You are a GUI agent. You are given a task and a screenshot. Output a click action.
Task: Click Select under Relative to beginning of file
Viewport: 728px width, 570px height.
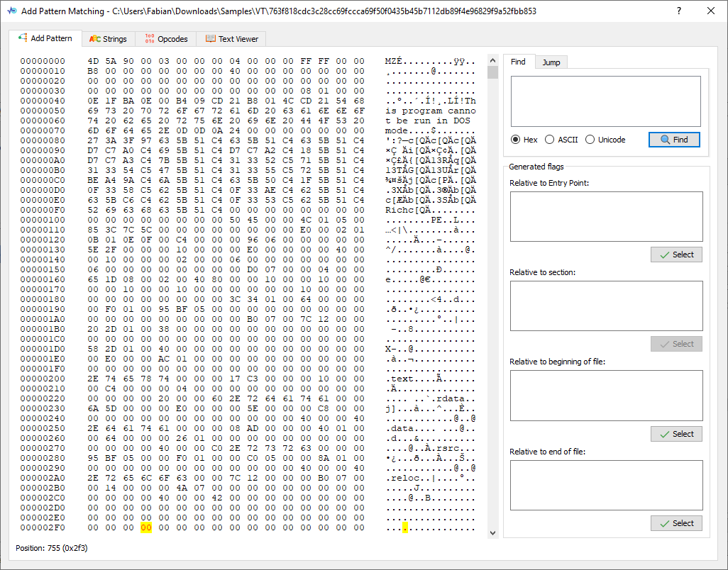(x=676, y=434)
